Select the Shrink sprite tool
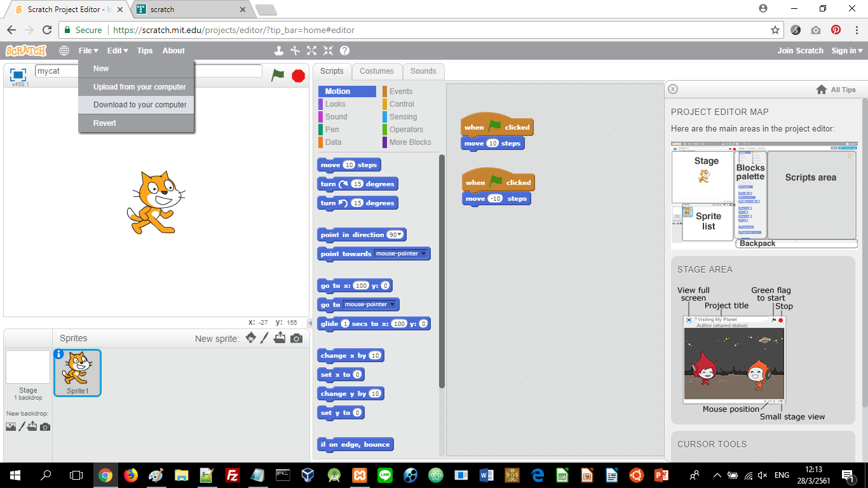868x488 pixels. pos(328,51)
